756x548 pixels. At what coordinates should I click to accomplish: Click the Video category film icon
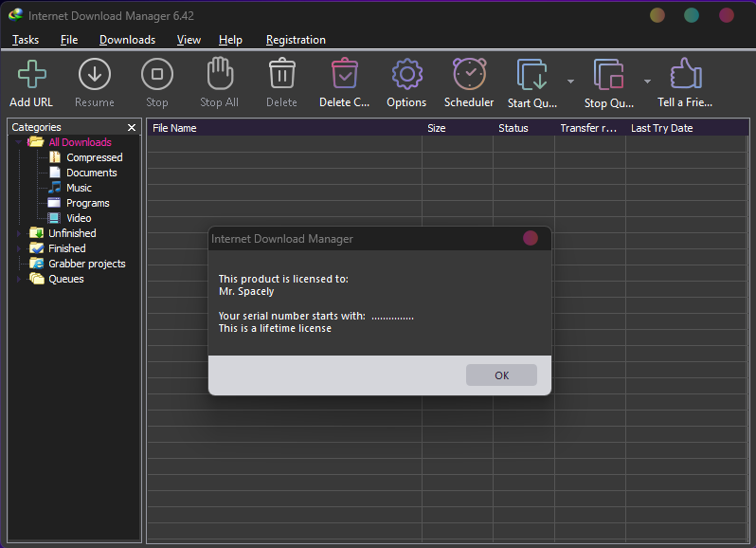pos(54,218)
